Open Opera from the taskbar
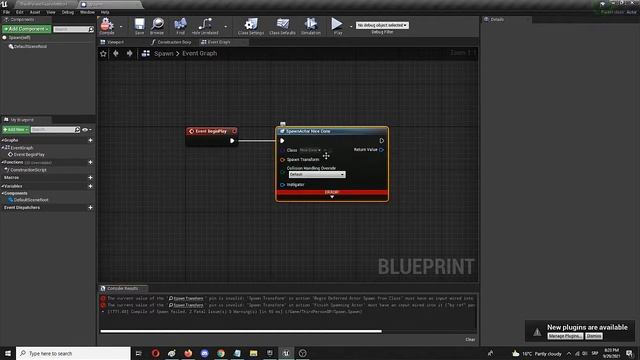This screenshot has width=640, height=360. tap(156, 353)
